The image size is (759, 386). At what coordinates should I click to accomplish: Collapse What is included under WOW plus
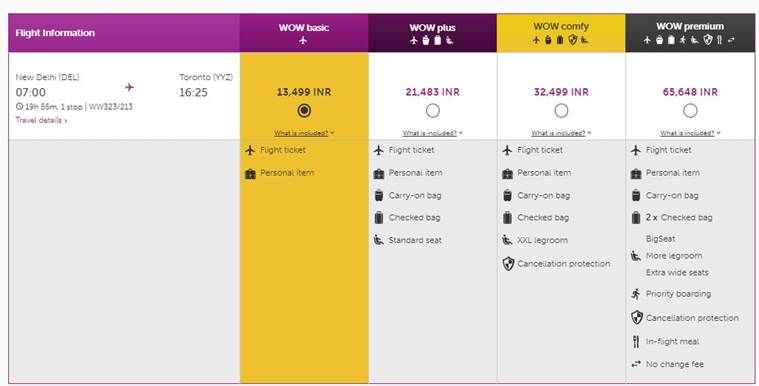(432, 133)
